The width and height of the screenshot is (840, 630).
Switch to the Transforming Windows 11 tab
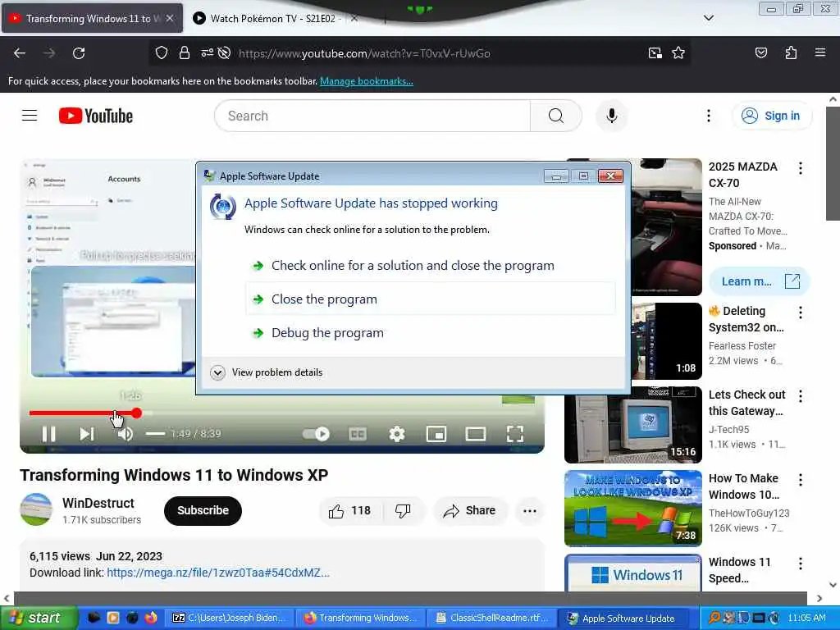tap(93, 18)
